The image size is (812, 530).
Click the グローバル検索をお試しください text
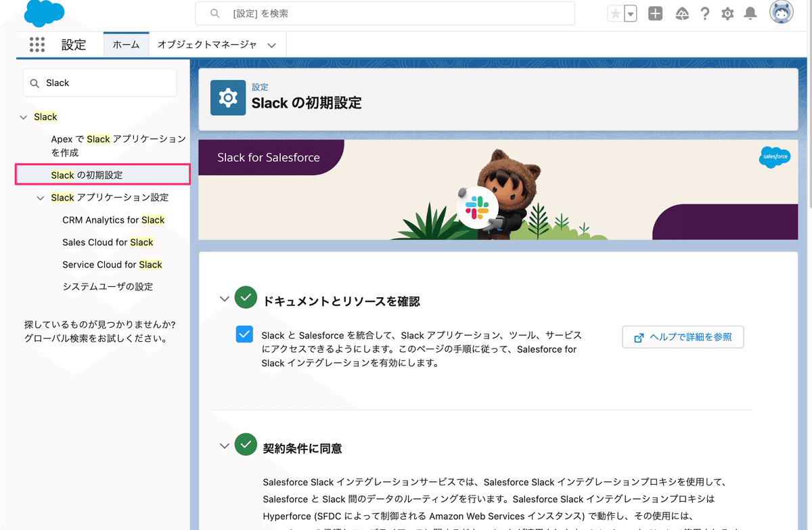[x=95, y=338]
